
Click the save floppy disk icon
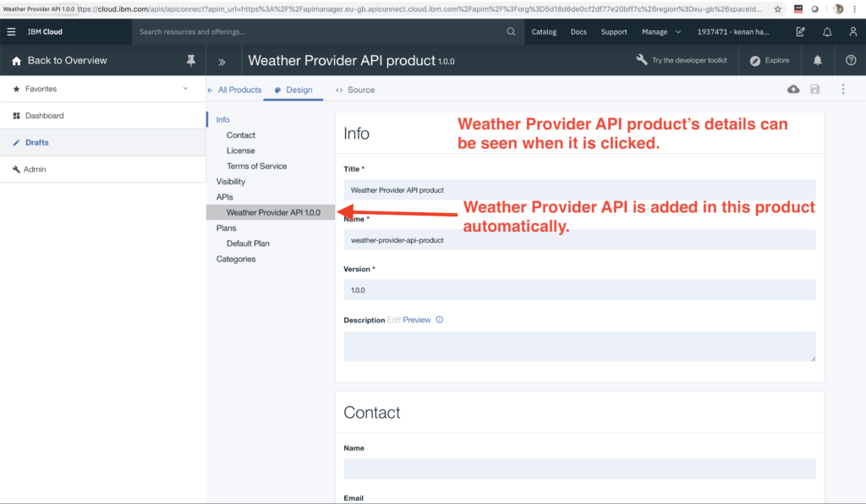[814, 89]
